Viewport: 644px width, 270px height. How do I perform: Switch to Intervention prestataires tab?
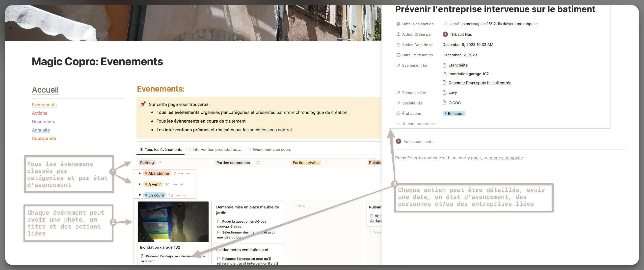pyautogui.click(x=214, y=150)
